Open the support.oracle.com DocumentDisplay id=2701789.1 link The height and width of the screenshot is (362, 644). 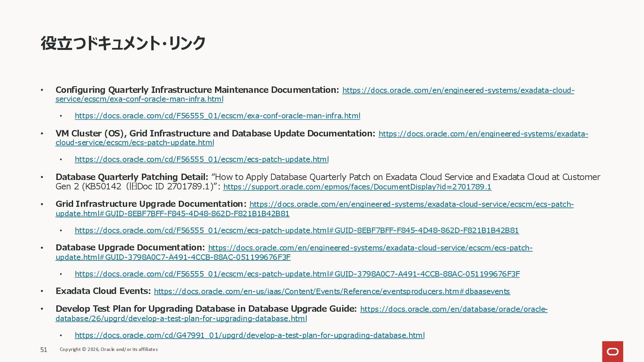point(357,187)
